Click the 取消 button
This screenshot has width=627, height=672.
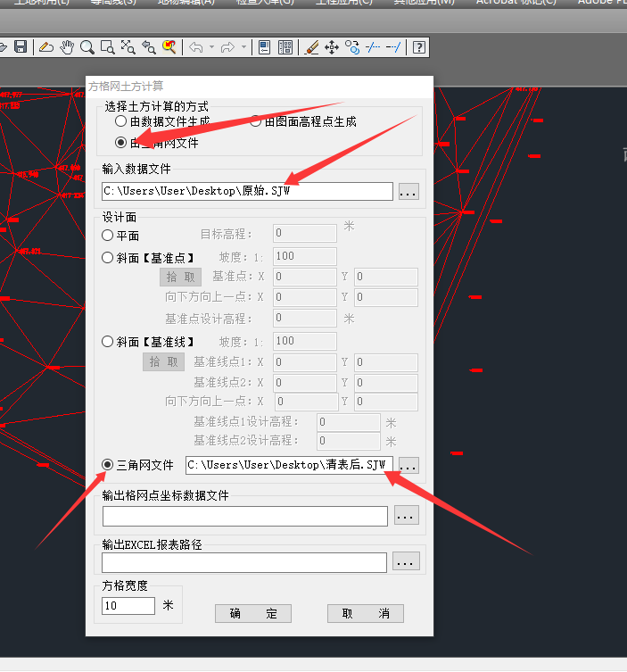[x=366, y=614]
